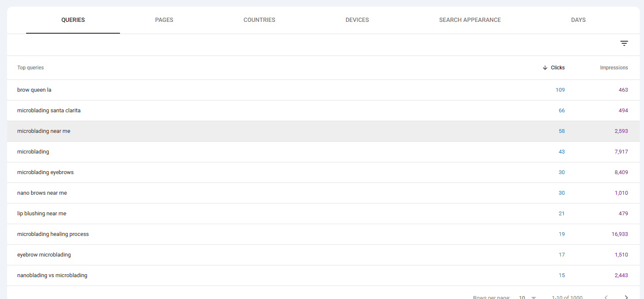
Task: Click 30 clicks for nano brows near me
Action: click(x=562, y=193)
